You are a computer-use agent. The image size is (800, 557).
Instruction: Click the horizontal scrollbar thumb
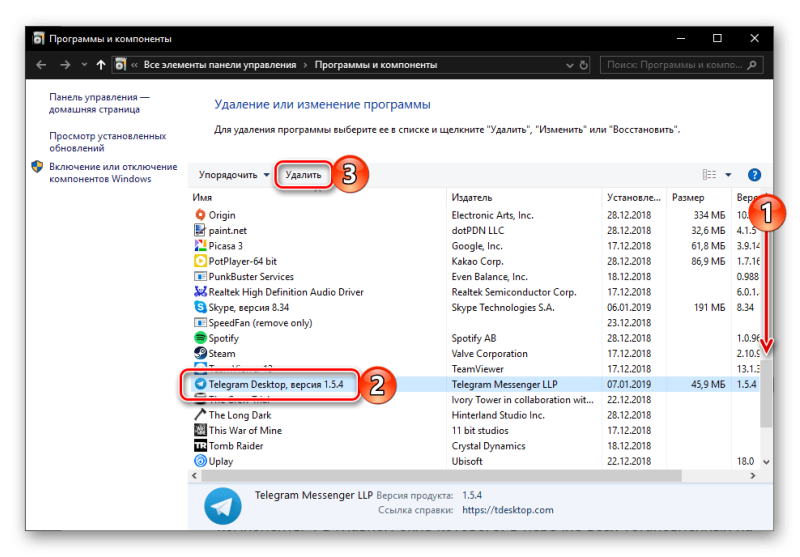click(441, 475)
